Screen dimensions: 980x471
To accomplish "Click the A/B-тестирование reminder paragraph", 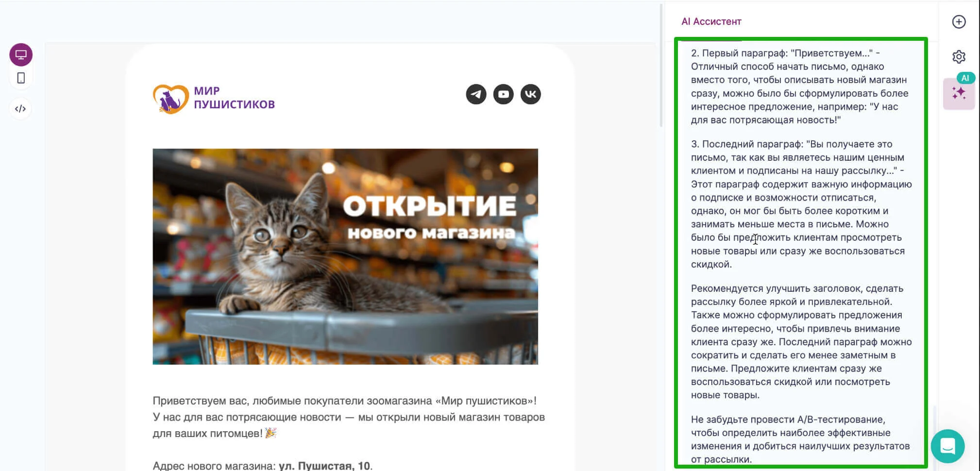I will tap(799, 439).
